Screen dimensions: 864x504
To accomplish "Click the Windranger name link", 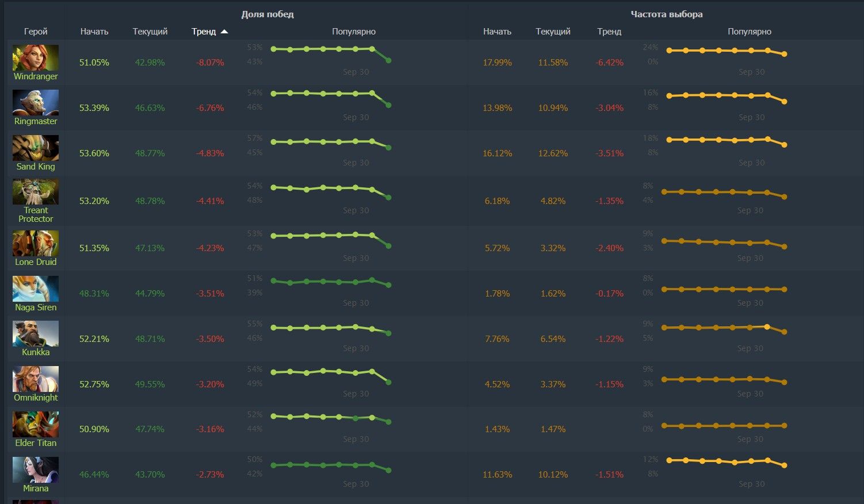I will [x=36, y=76].
